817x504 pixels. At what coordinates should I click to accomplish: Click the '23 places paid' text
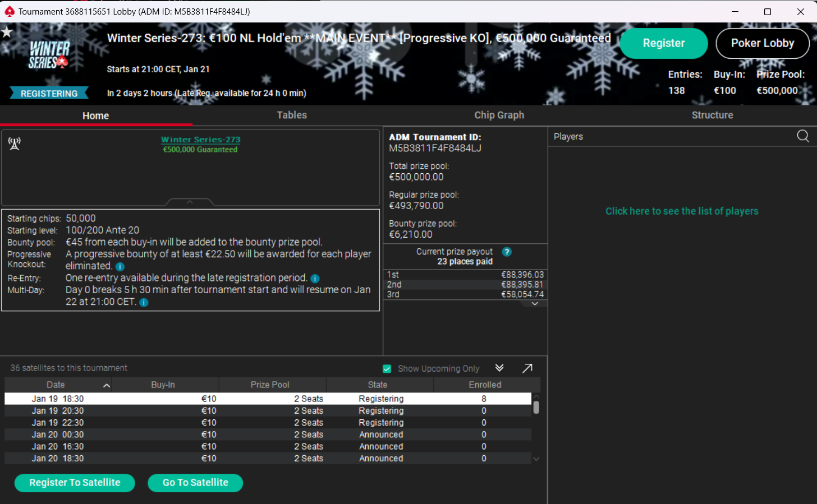click(465, 262)
